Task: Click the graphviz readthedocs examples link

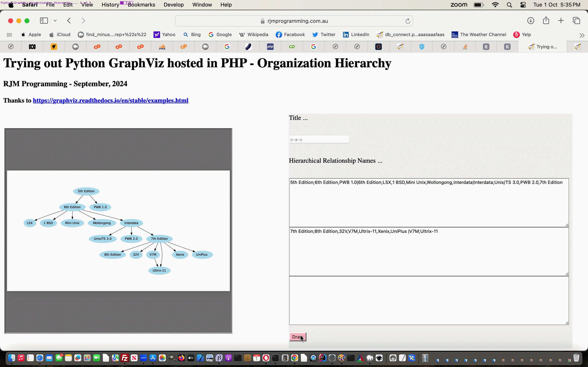Action: coord(110,101)
